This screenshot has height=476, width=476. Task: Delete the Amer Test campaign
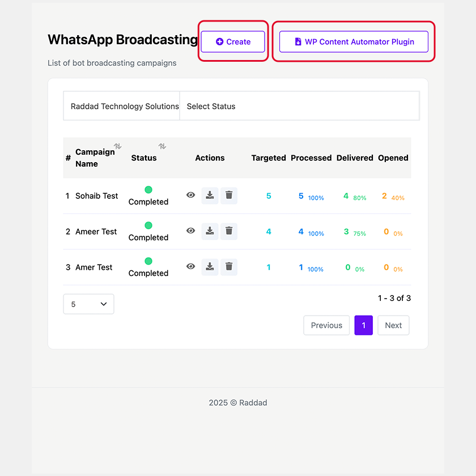tap(229, 267)
